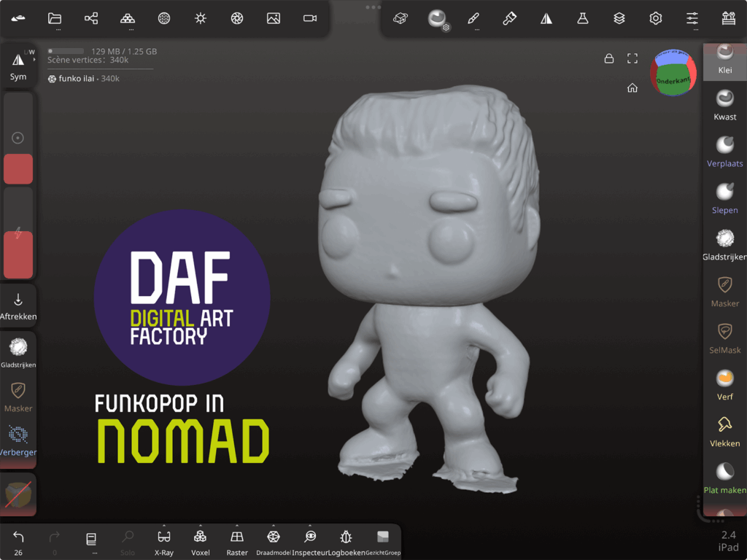Click the 129 MB / 1.25 GB memory readout
Viewport: 747px width, 560px height.
[x=124, y=52]
